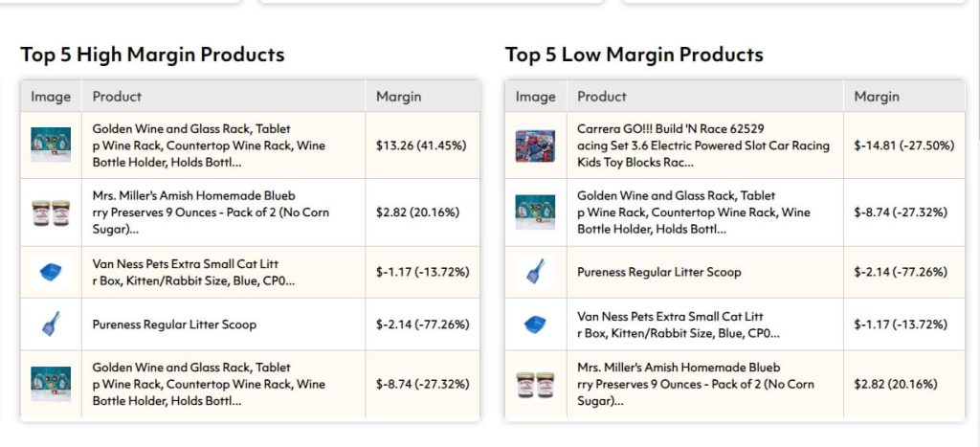Click litter scoop image in Low Margin table
Viewport: 980px width, 447px height.
[535, 272]
